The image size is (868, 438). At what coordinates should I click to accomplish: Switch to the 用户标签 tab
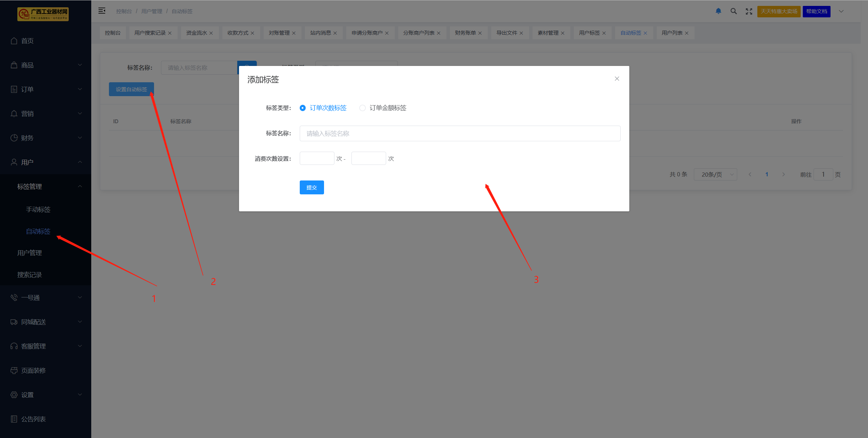coord(589,33)
